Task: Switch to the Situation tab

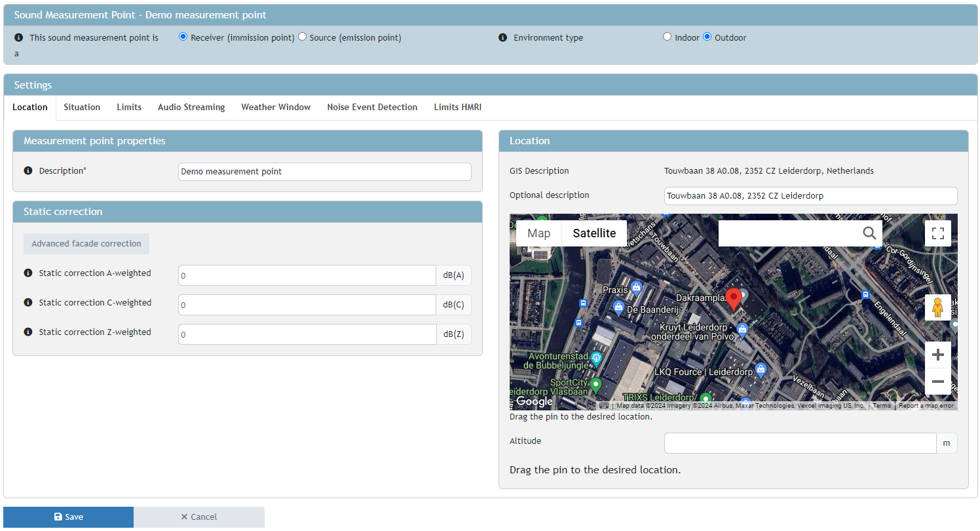Action: click(82, 108)
